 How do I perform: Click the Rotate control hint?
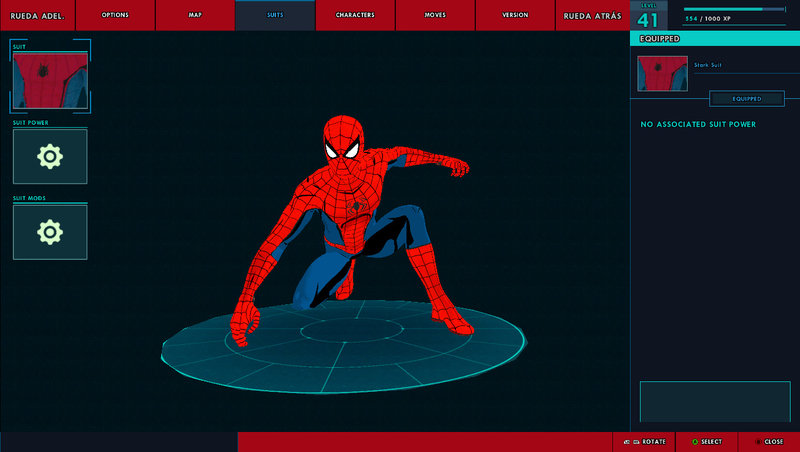point(645,442)
